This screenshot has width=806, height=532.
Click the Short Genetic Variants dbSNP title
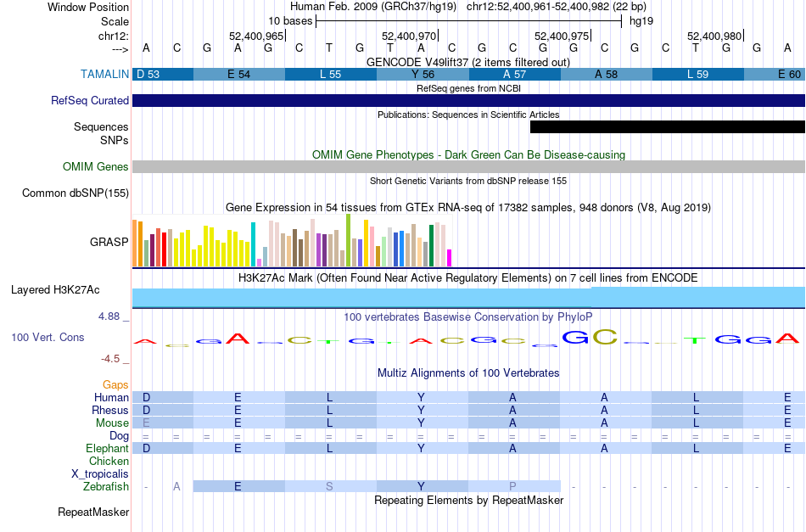468,181
